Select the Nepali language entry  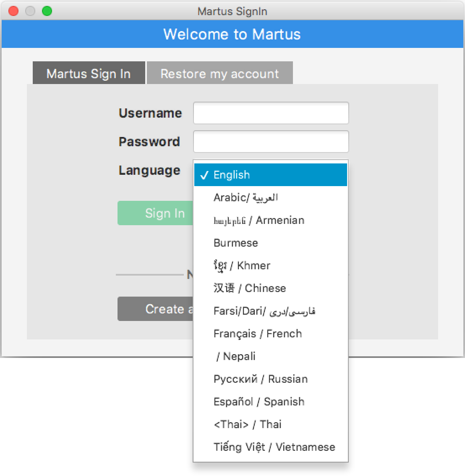(x=271, y=356)
